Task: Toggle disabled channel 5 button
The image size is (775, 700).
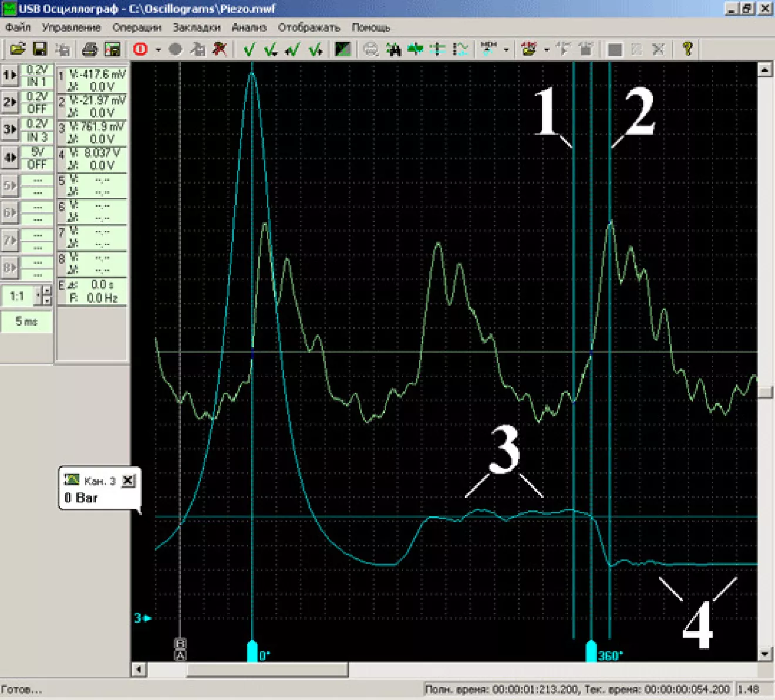Action: pos(9,185)
